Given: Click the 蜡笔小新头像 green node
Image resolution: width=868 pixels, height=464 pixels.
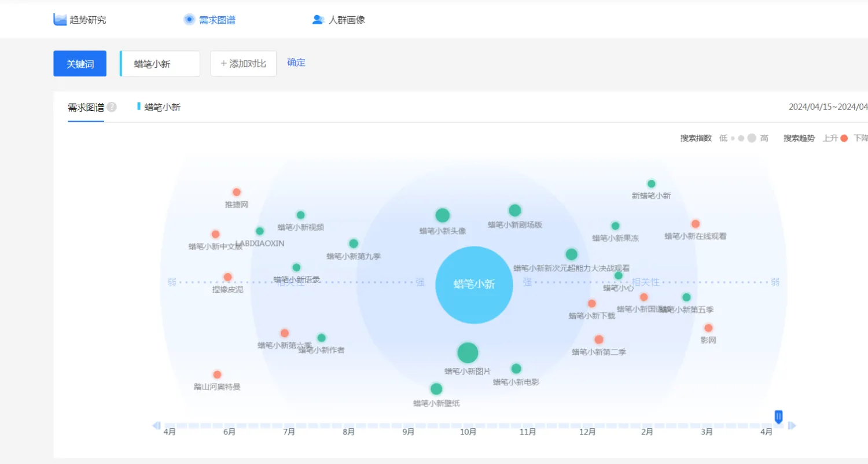Looking at the screenshot, I should 443,215.
